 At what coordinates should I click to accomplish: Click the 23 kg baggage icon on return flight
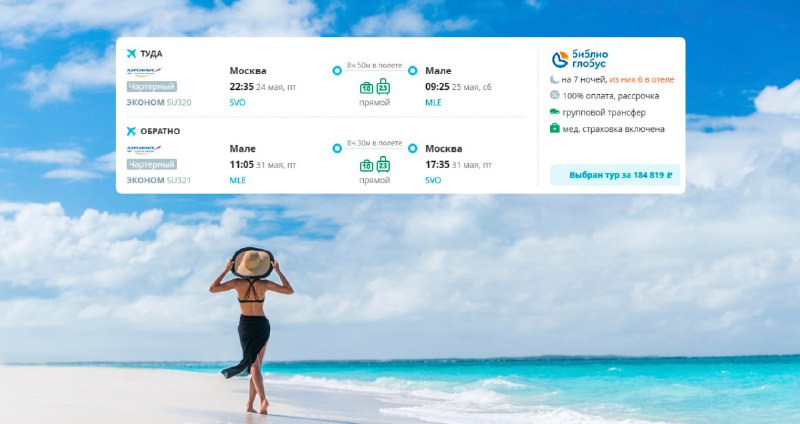[383, 164]
